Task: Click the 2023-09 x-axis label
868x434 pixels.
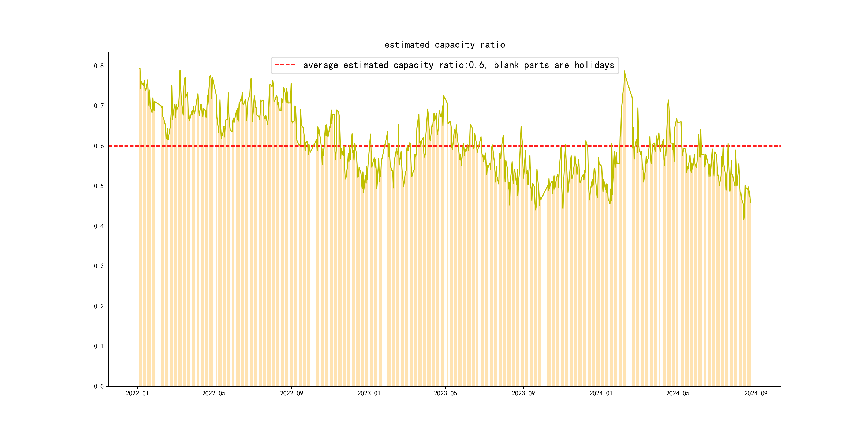Action: (x=523, y=393)
